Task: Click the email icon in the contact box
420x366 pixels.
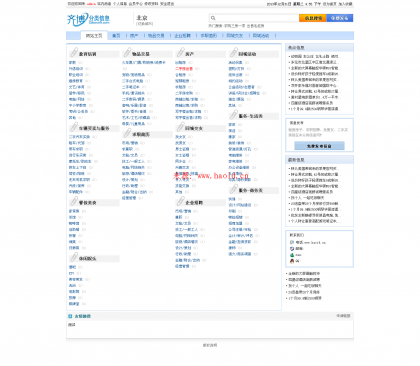Action: coord(292,249)
